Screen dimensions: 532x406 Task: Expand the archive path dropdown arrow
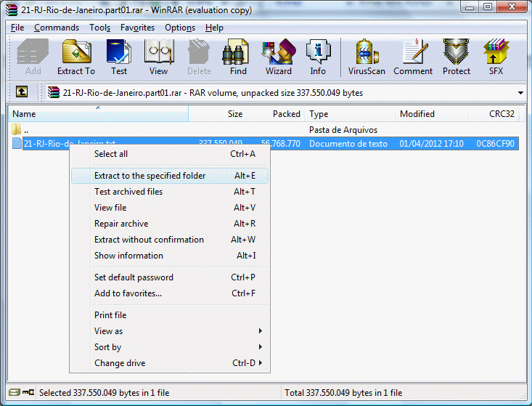tap(520, 93)
